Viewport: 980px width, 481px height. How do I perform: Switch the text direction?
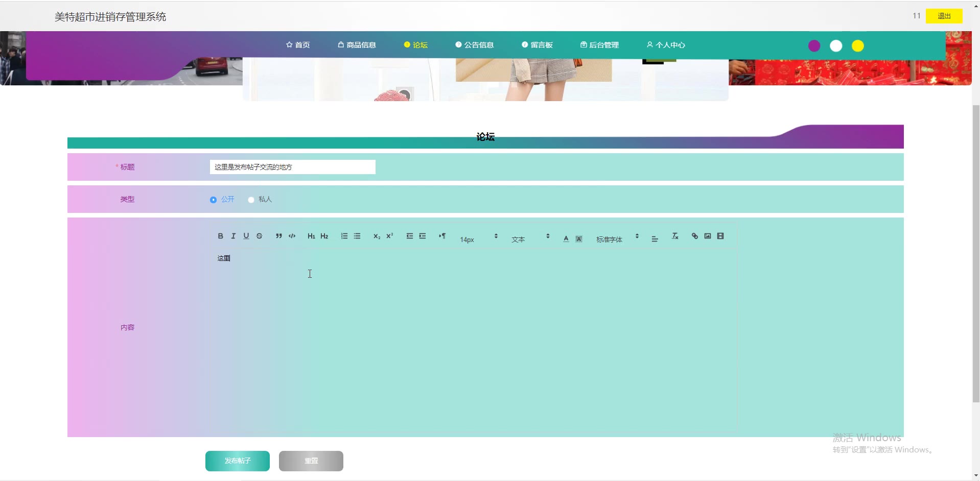pyautogui.click(x=442, y=236)
